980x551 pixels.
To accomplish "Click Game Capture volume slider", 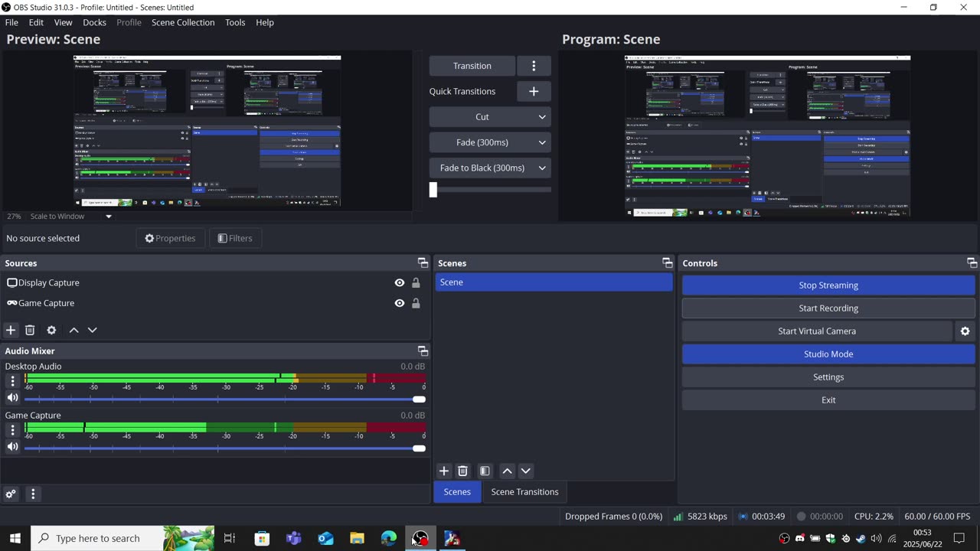I will point(225,448).
